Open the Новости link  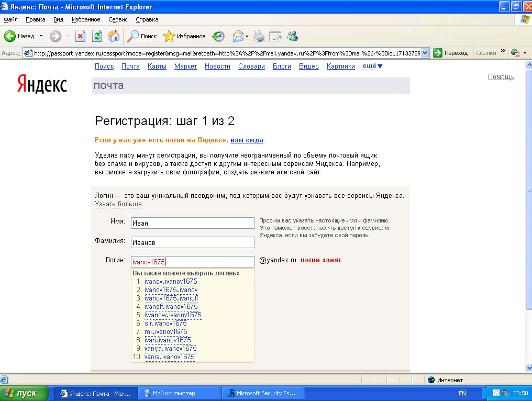tap(217, 66)
